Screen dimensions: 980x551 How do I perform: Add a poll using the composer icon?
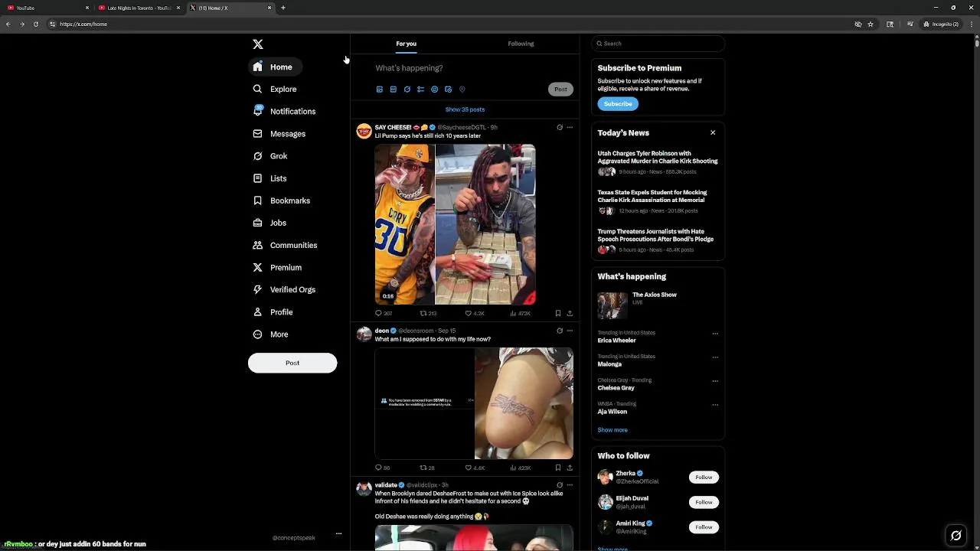[x=420, y=90]
